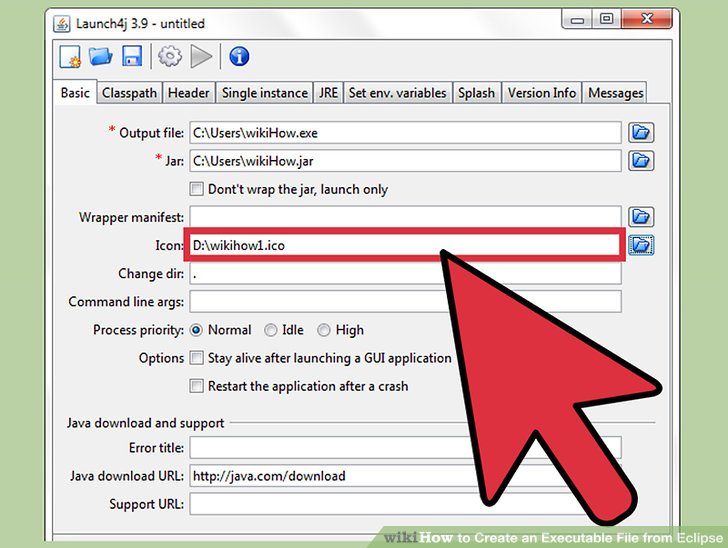Click the Output file text field
The height and width of the screenshot is (548, 728).
click(x=405, y=133)
